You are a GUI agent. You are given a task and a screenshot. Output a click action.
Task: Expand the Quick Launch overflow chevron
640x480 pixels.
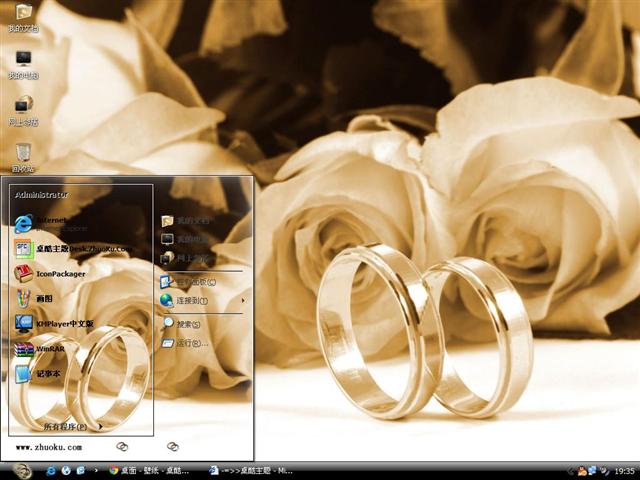point(96,471)
